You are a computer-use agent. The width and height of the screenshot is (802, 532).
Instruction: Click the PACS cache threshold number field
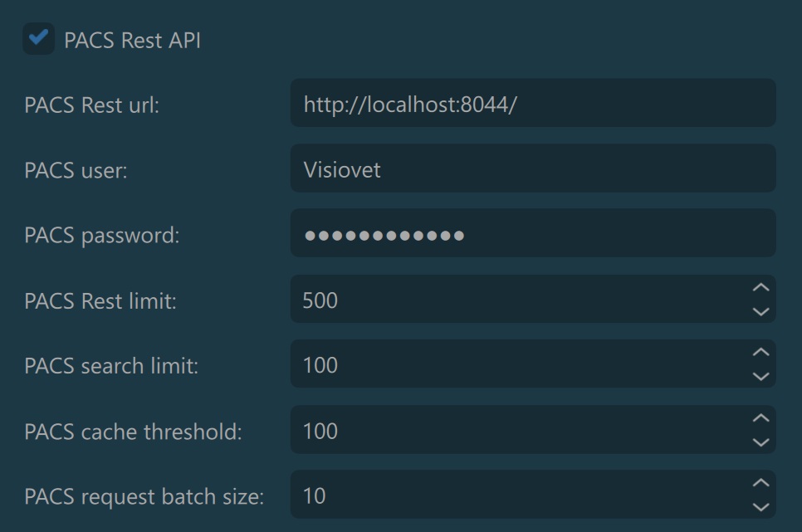[515, 431]
